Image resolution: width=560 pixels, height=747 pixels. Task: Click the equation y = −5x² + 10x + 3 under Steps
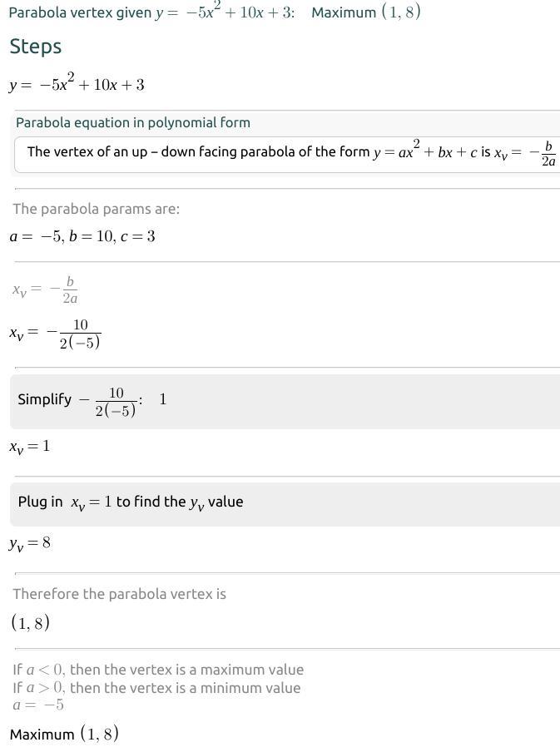coord(77,84)
